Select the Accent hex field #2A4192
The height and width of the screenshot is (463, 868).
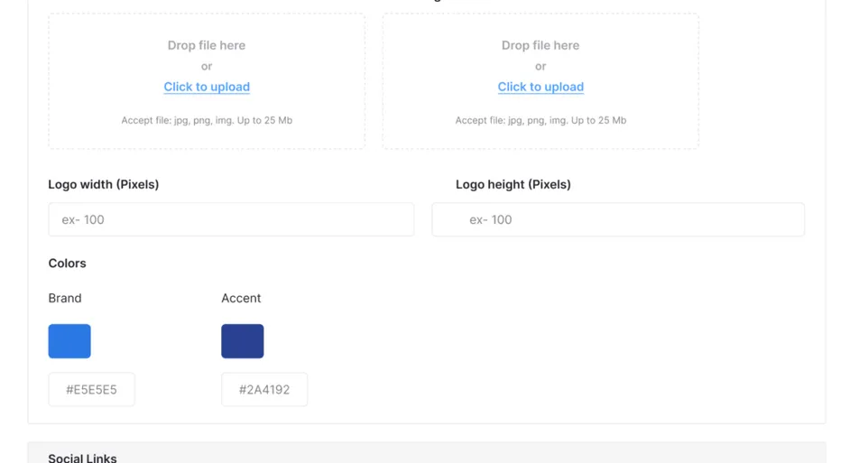pyautogui.click(x=264, y=389)
